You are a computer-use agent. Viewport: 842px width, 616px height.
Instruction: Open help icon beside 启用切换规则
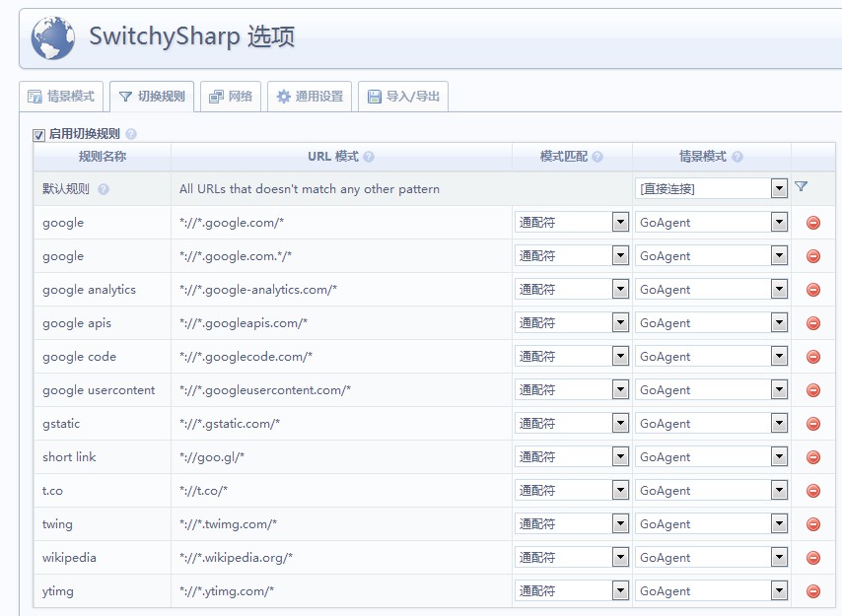click(x=131, y=134)
